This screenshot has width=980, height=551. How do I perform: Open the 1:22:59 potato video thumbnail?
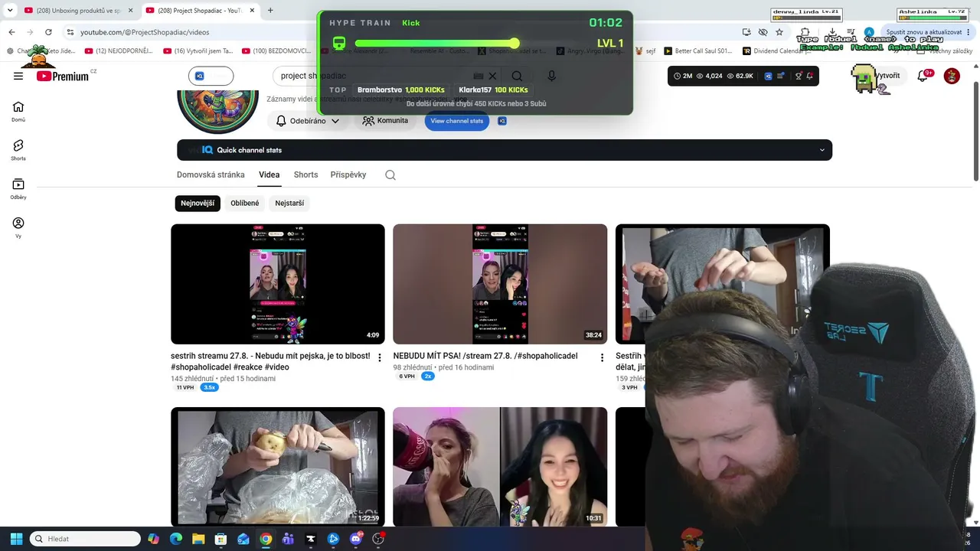[278, 467]
